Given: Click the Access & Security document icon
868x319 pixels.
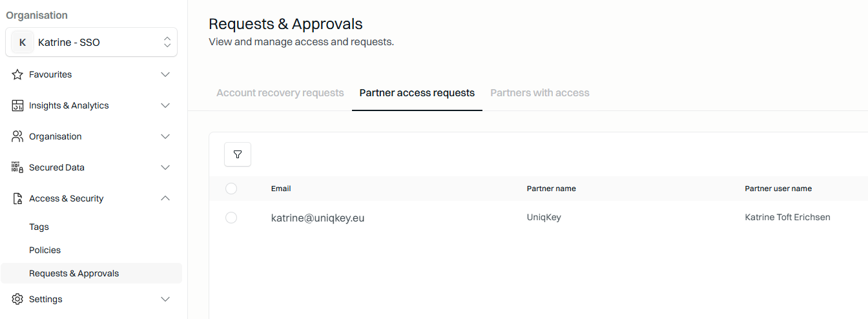Looking at the screenshot, I should (x=17, y=198).
